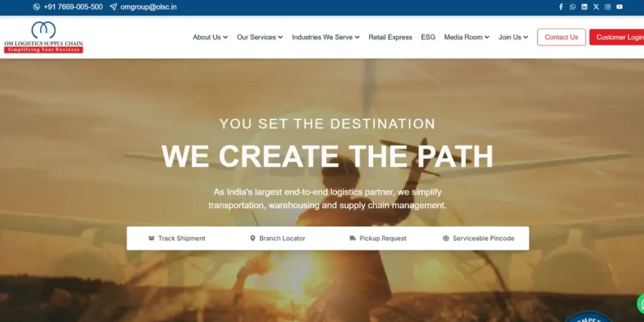Click the Customer Login button
Viewport: 644px width, 322px height.
(x=616, y=37)
